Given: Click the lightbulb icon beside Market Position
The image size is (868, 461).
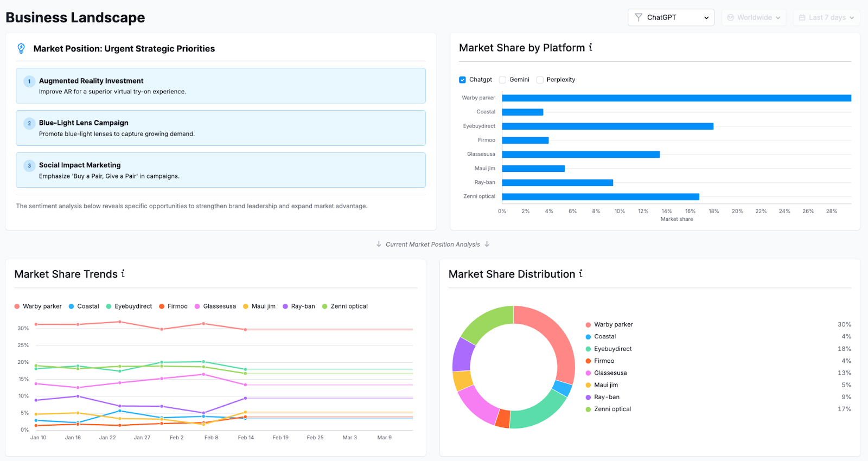Looking at the screenshot, I should point(21,48).
